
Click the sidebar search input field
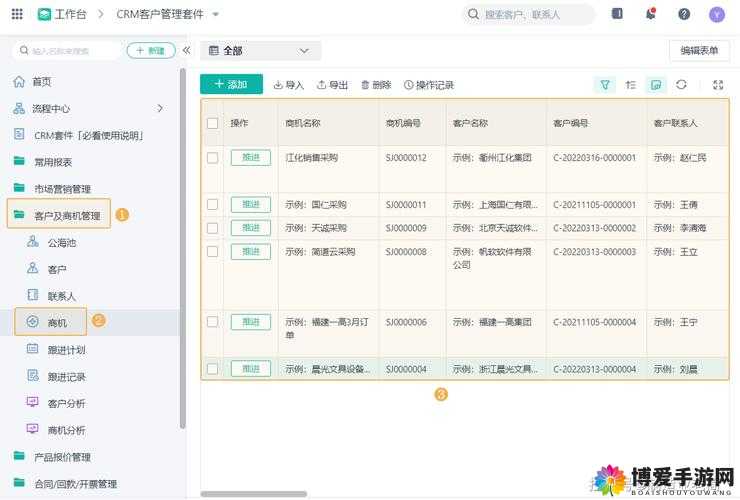click(x=67, y=50)
